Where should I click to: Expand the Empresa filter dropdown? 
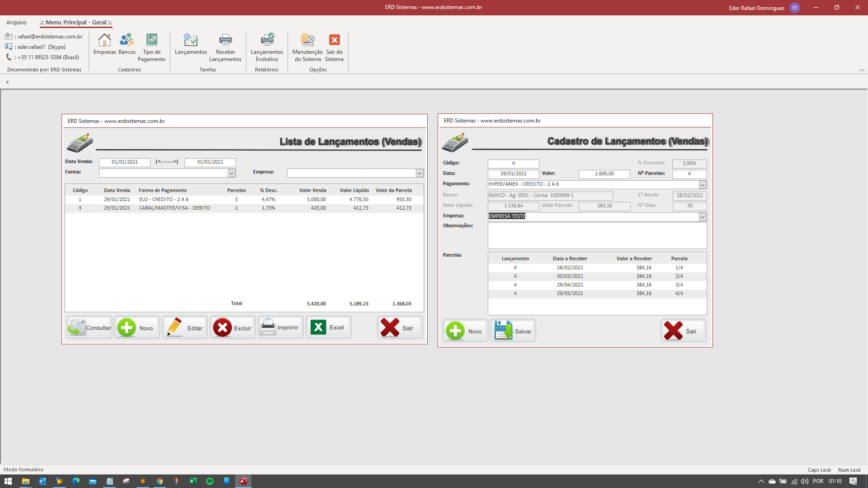click(420, 173)
